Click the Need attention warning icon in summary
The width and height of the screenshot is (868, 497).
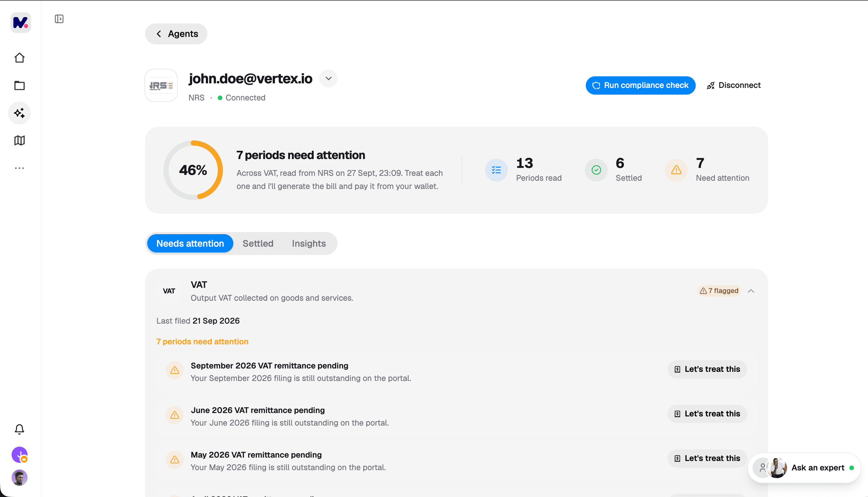[x=676, y=170]
